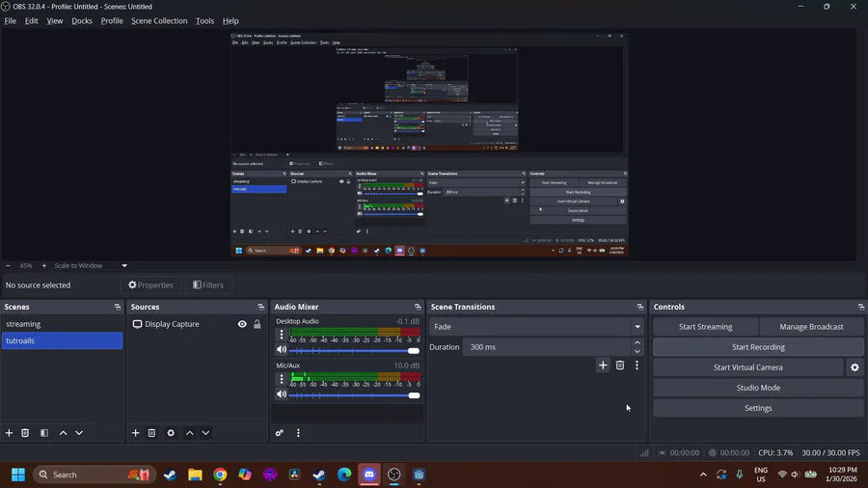
Task: Open the Scene Collection menu
Action: (159, 21)
